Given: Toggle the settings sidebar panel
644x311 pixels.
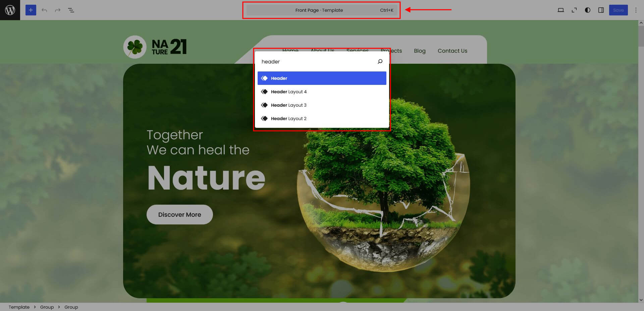Looking at the screenshot, I should point(601,10).
